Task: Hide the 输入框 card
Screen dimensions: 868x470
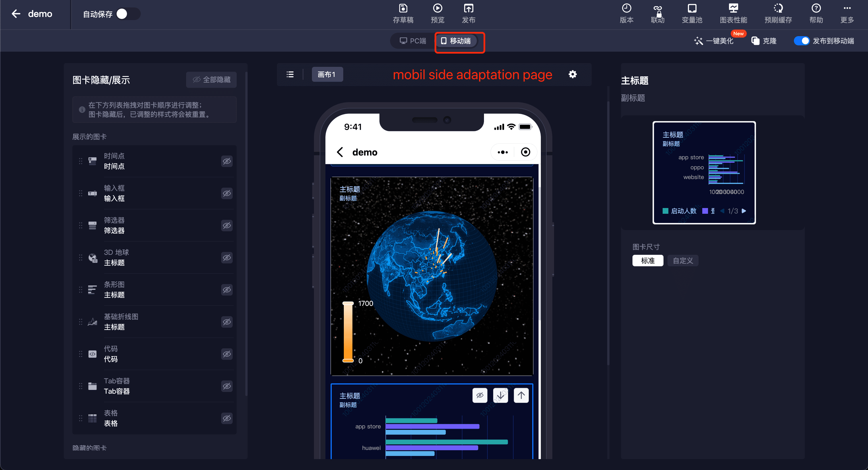Action: click(227, 193)
